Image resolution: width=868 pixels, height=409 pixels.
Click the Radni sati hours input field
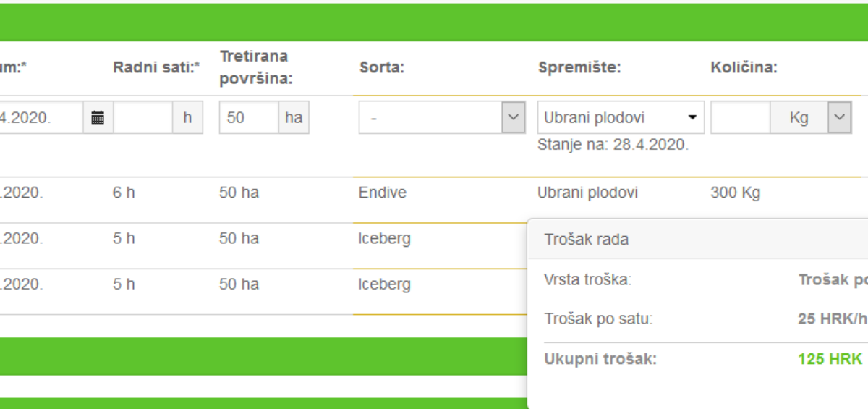coord(143,117)
